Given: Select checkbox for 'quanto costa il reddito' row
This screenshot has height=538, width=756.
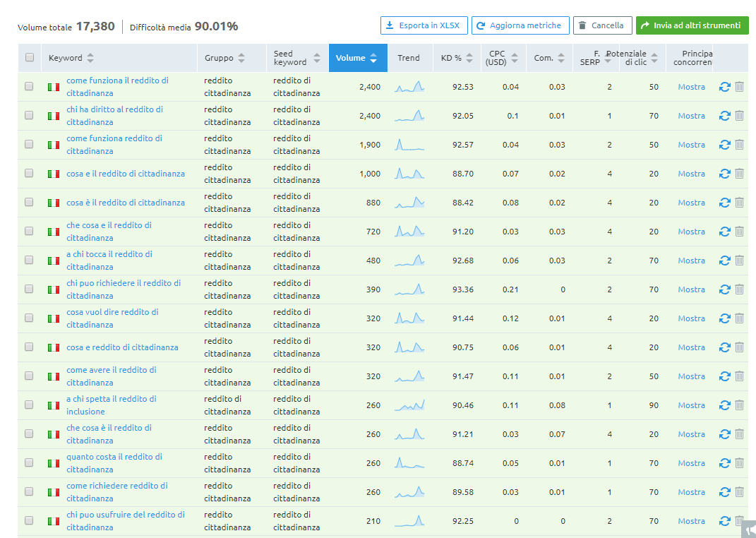Looking at the screenshot, I should [29, 462].
